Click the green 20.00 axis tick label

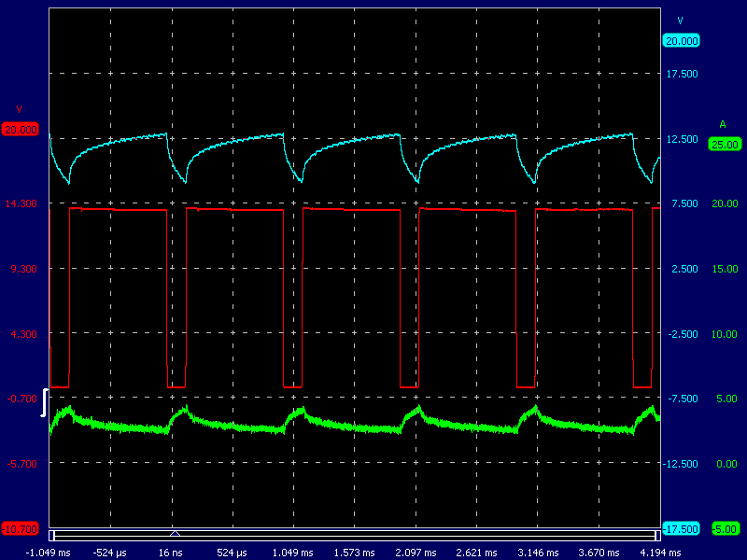point(725,203)
